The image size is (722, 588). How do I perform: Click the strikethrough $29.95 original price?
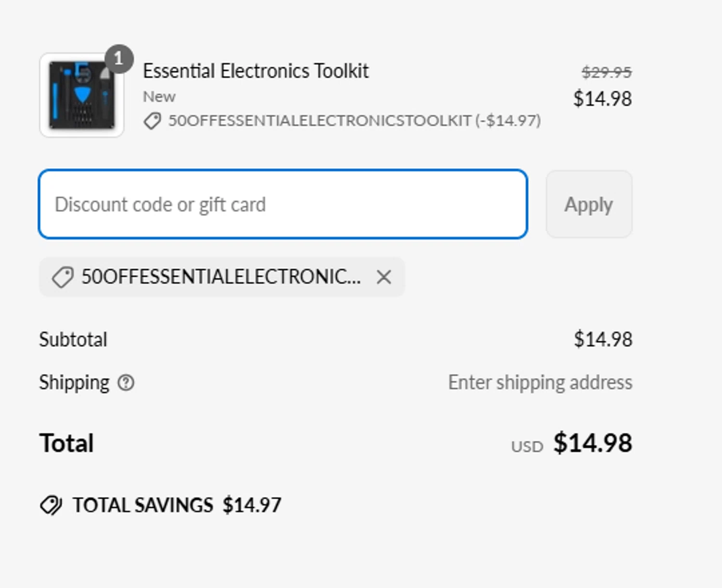point(606,73)
